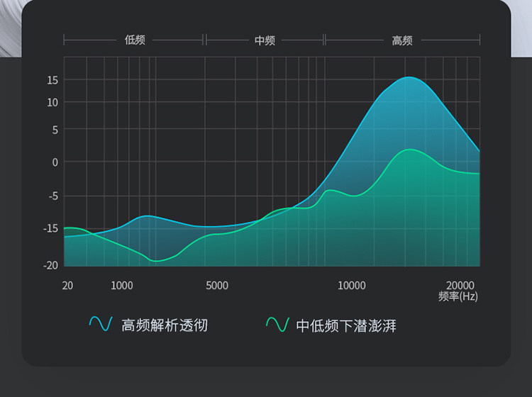Click the 高频 band header
This screenshot has height=397, width=532.
(x=402, y=40)
